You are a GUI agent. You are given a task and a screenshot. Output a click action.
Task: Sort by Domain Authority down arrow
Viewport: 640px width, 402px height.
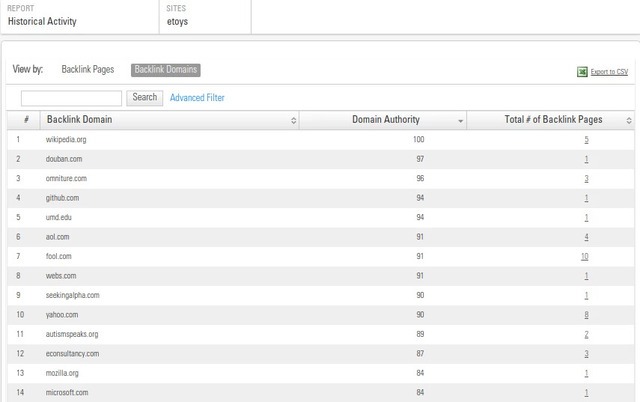460,121
